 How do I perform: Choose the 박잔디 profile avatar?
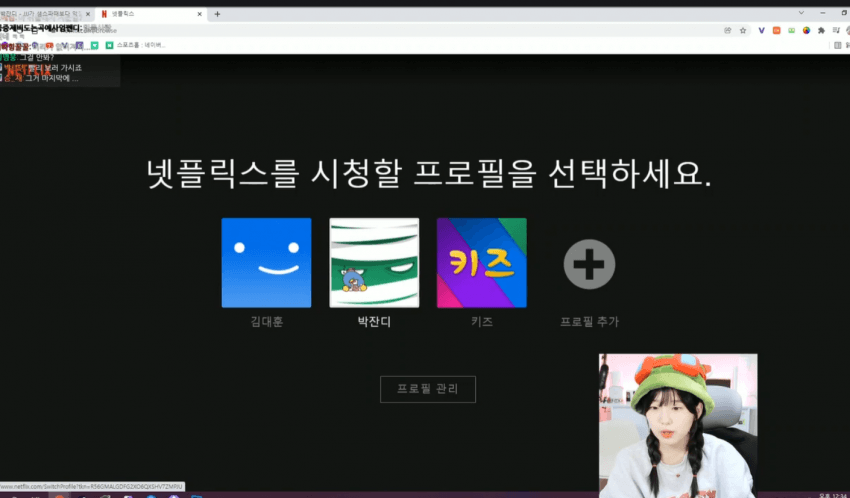[374, 263]
